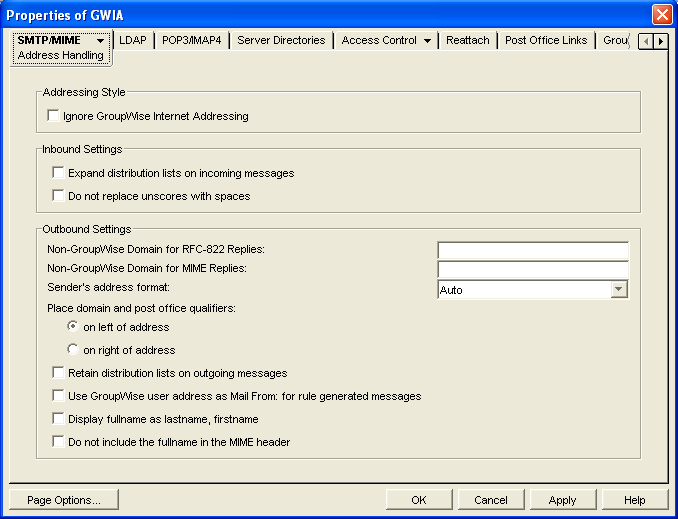Viewport: 678px width, 519px height.
Task: Check Expand distribution lists on incoming messages
Action: (x=58, y=173)
